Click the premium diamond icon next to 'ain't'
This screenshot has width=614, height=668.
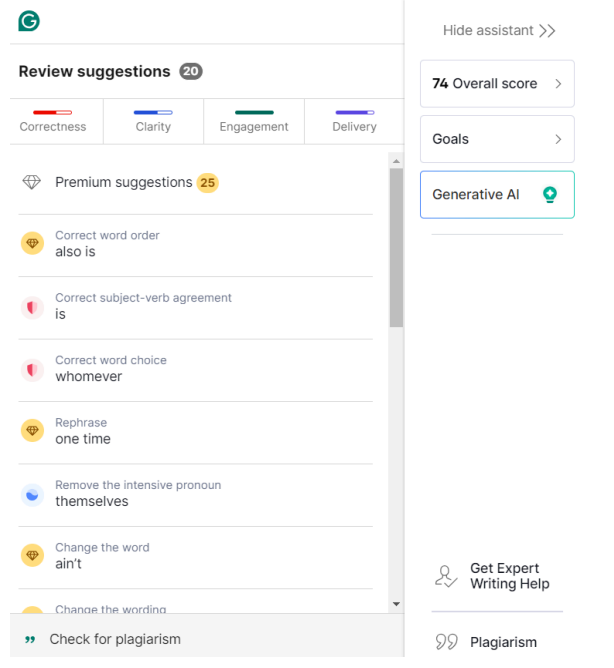click(32, 556)
